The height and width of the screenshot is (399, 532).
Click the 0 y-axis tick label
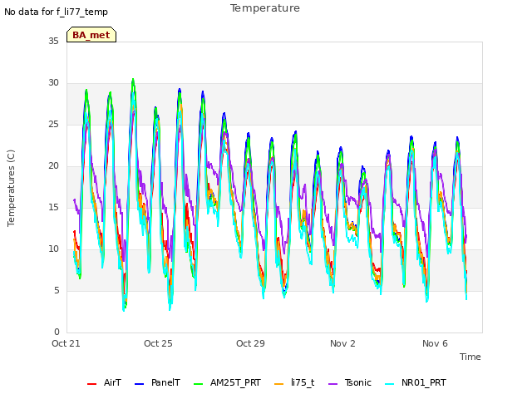[57, 332]
